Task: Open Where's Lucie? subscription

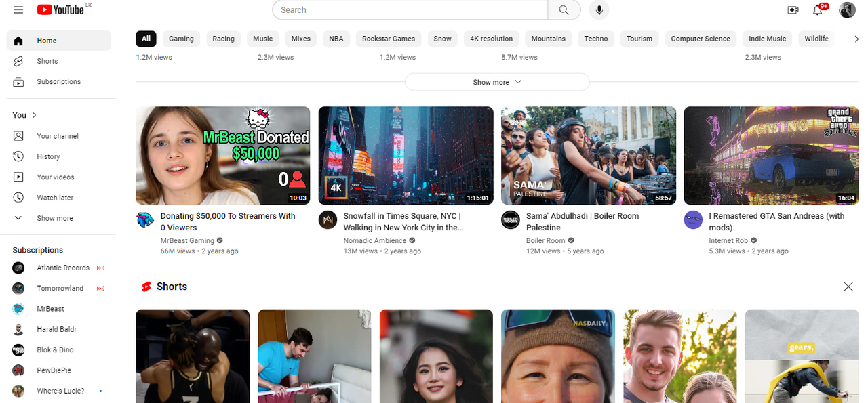Action: 59,391
